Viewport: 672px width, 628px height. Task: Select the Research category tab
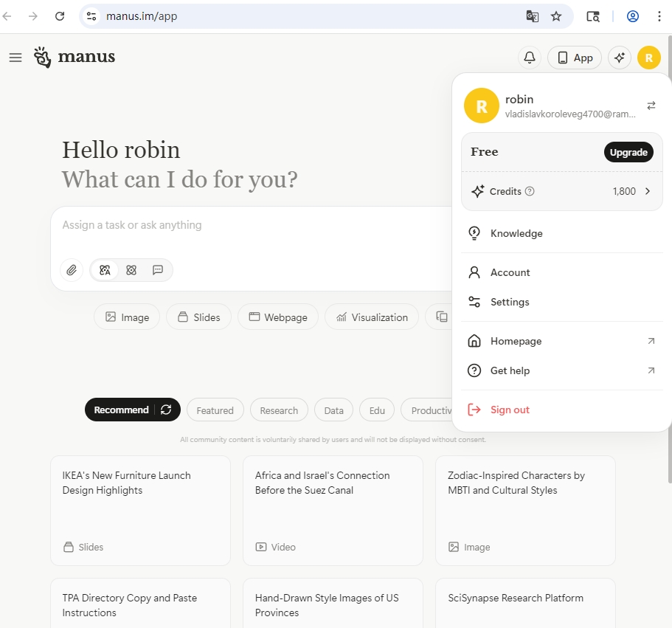[x=279, y=410]
